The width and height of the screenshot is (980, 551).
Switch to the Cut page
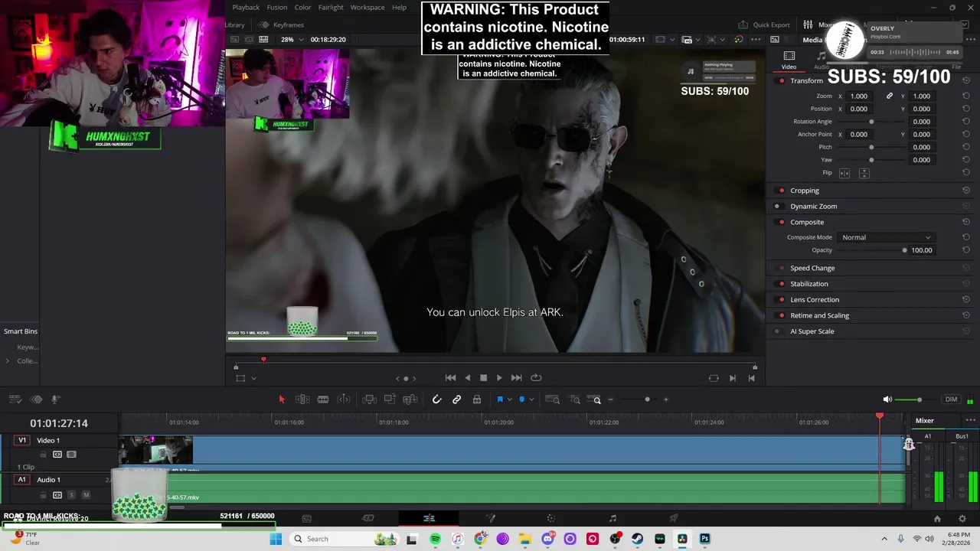367,519
